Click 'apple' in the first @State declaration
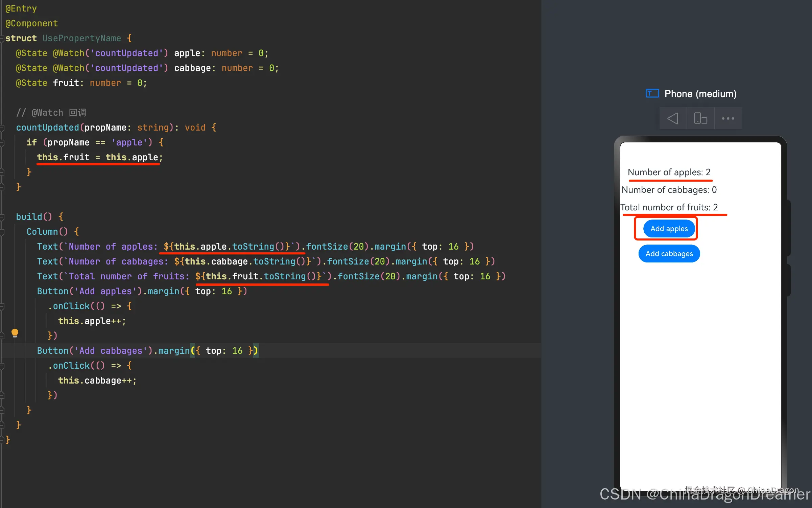The height and width of the screenshot is (508, 812). tap(187, 53)
